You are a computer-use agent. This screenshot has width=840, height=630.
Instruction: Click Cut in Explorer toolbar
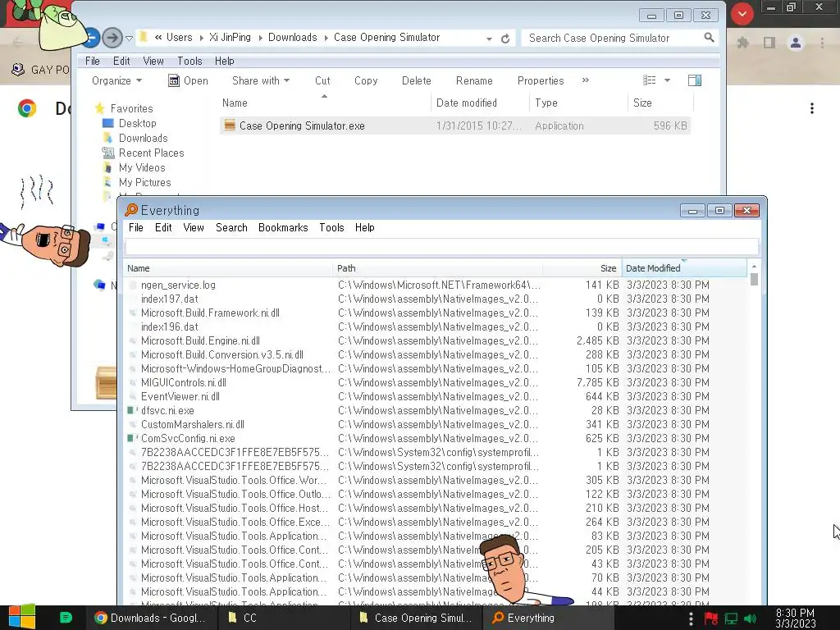322,80
